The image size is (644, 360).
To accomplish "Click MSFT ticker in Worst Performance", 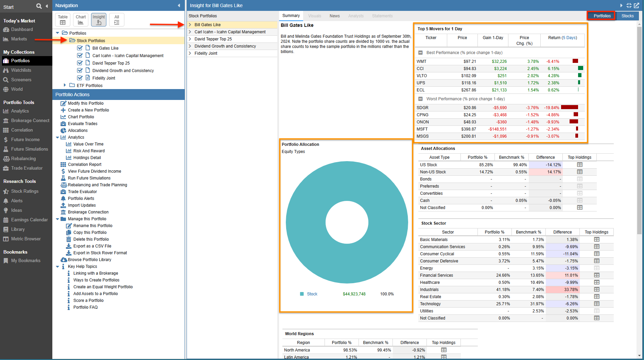I will pos(422,129).
